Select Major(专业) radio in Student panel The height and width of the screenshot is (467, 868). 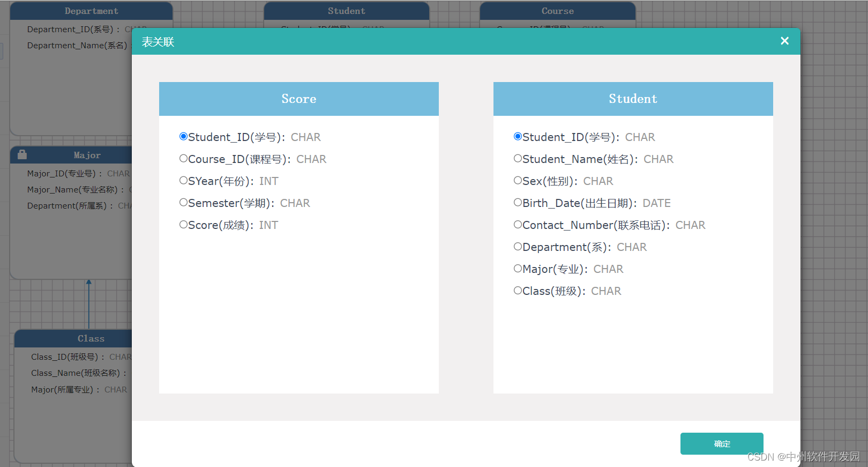518,268
